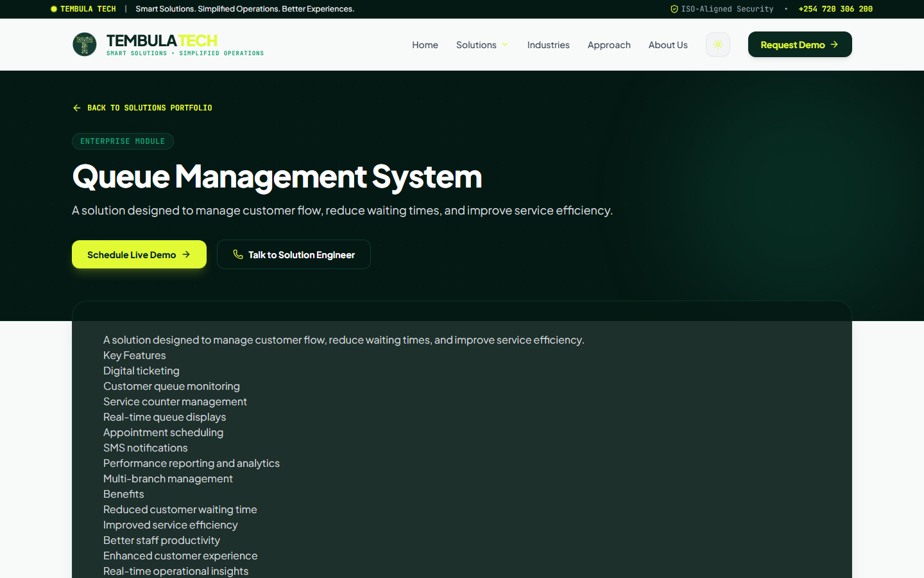Viewport: 924px width, 578px height.
Task: Click the left arrow back icon
Action: tap(77, 108)
